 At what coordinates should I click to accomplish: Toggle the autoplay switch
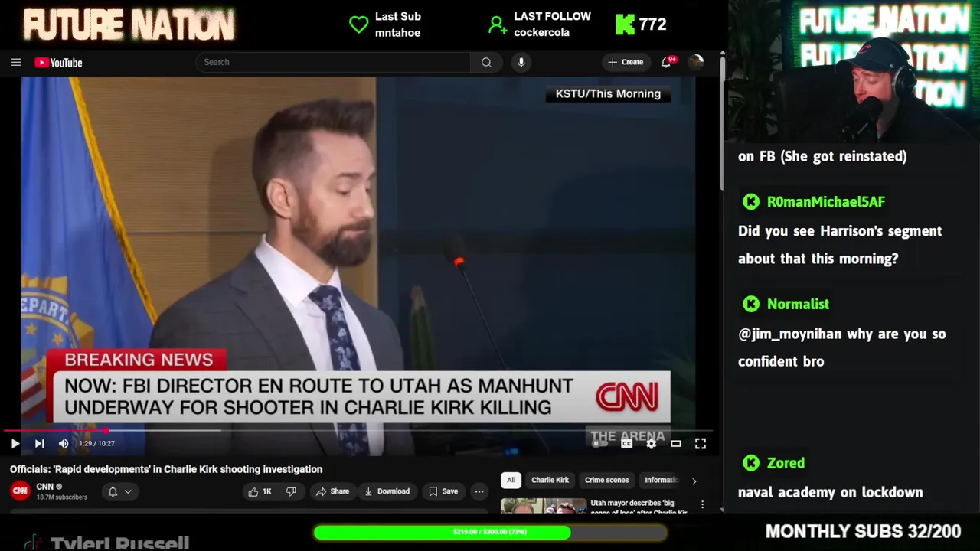[598, 443]
